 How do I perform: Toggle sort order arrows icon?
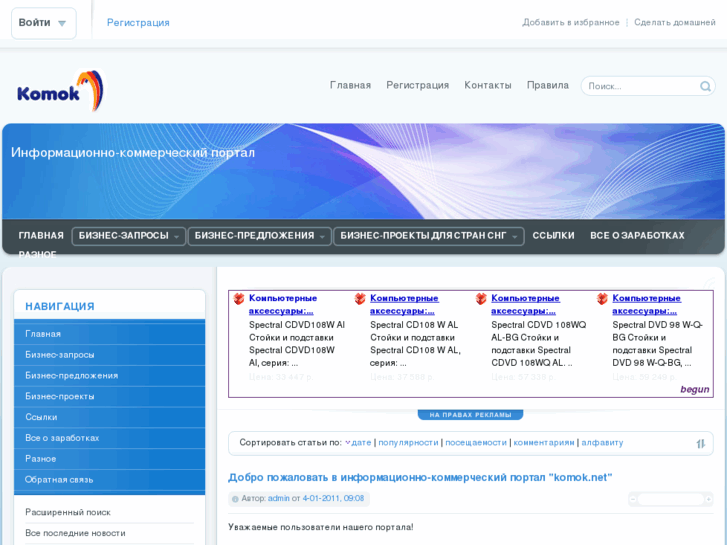(700, 443)
